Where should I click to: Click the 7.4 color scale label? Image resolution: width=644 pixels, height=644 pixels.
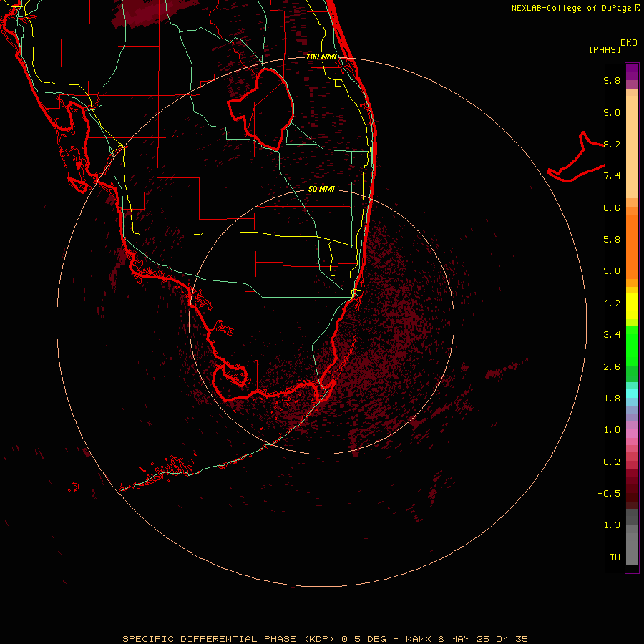[612, 176]
